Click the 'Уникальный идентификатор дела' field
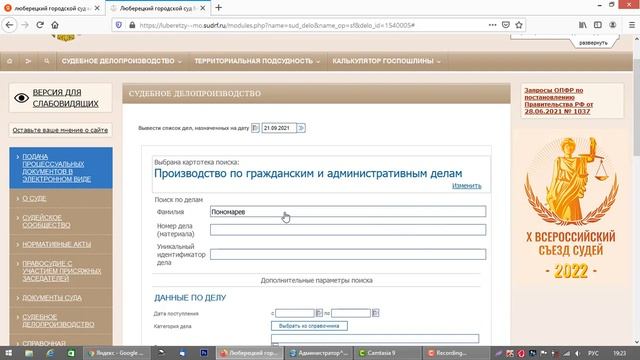 pyautogui.click(x=348, y=254)
